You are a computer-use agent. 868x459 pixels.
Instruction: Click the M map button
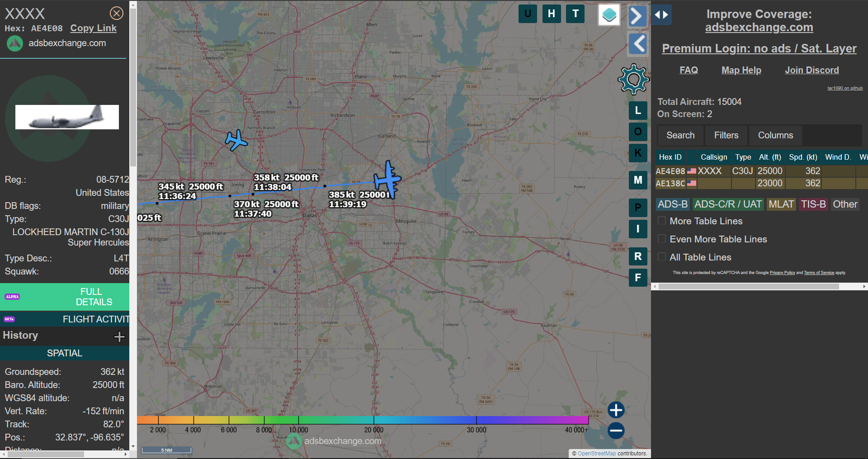click(638, 180)
